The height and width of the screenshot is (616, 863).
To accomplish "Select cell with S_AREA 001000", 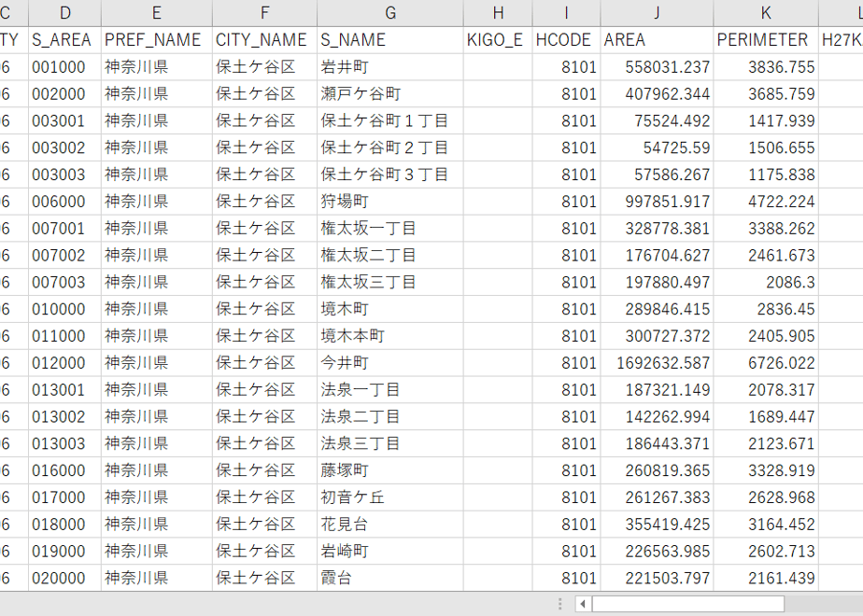I will click(x=65, y=67).
